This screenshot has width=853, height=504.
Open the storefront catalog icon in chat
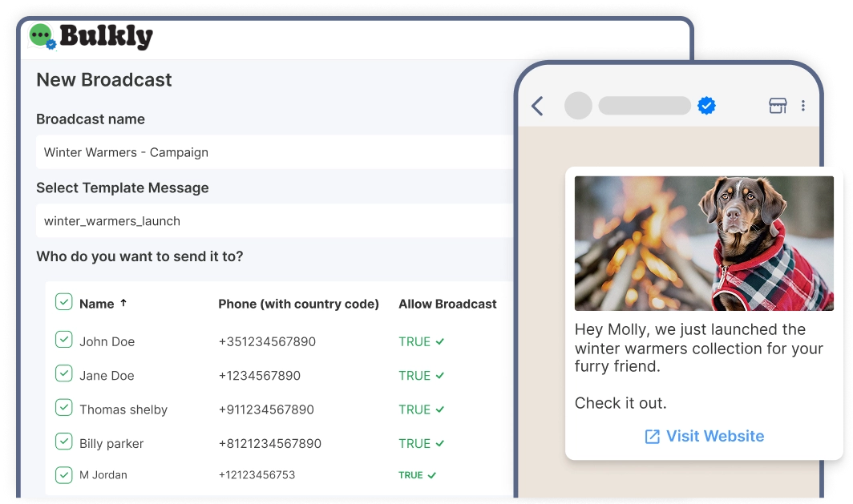tap(778, 106)
